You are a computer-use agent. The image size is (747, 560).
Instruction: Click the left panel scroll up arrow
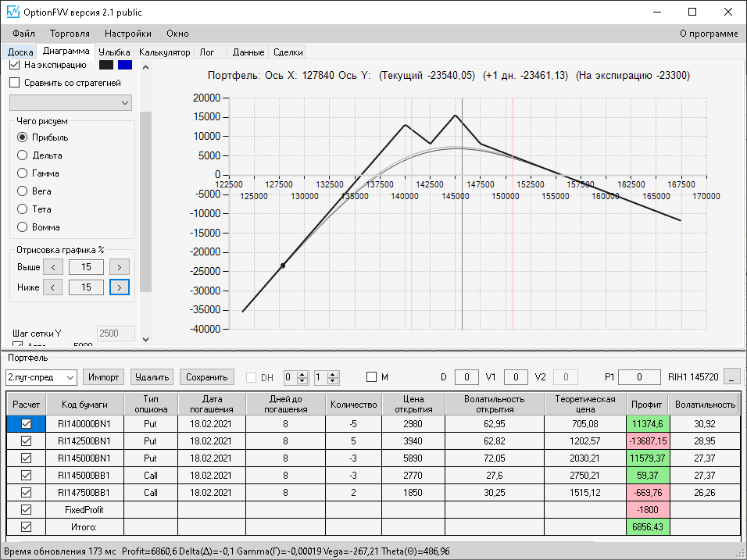click(x=146, y=67)
